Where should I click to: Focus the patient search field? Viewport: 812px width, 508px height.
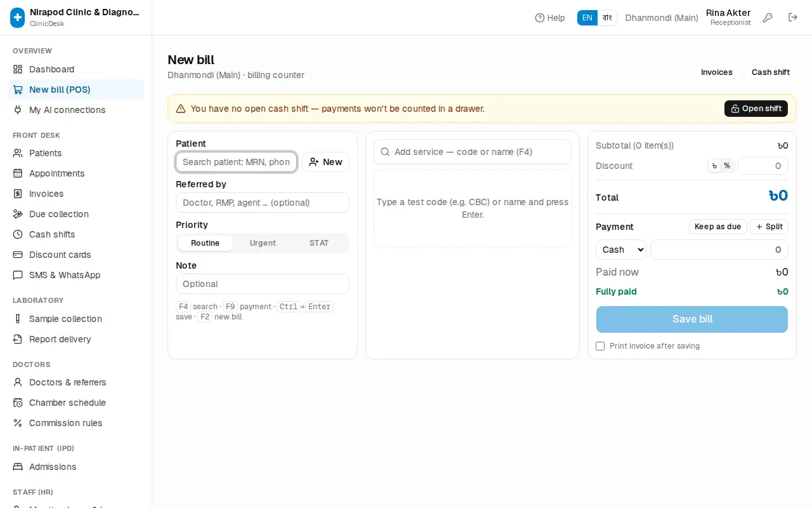(237, 162)
